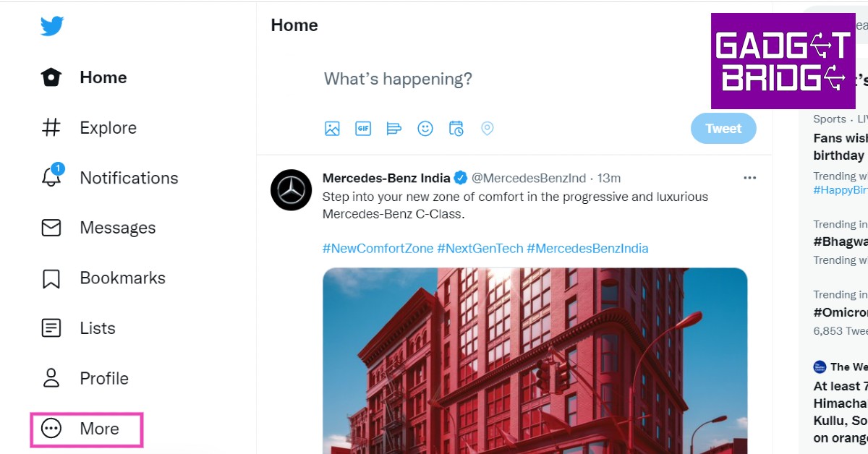Open the Mercedes-Benz profile avatar
This screenshot has width=868, height=454.
point(291,190)
